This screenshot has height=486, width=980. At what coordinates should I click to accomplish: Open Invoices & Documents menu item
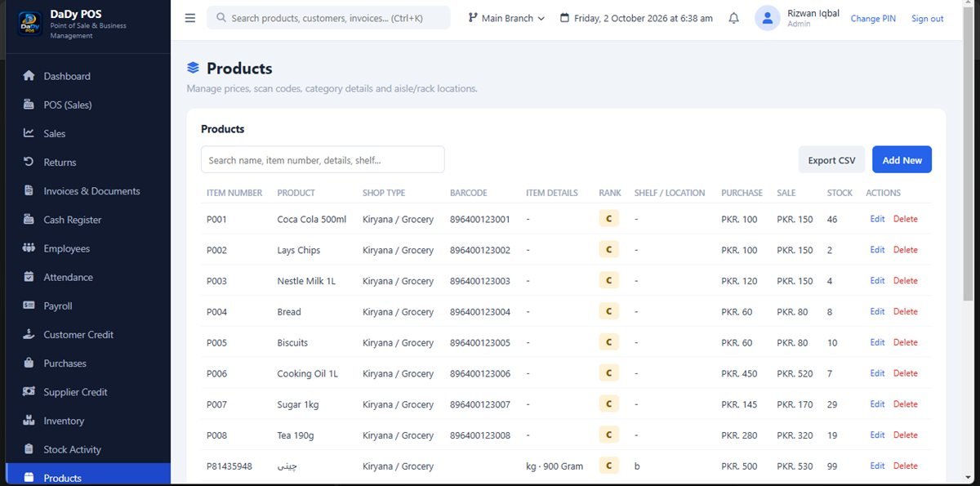tap(88, 191)
